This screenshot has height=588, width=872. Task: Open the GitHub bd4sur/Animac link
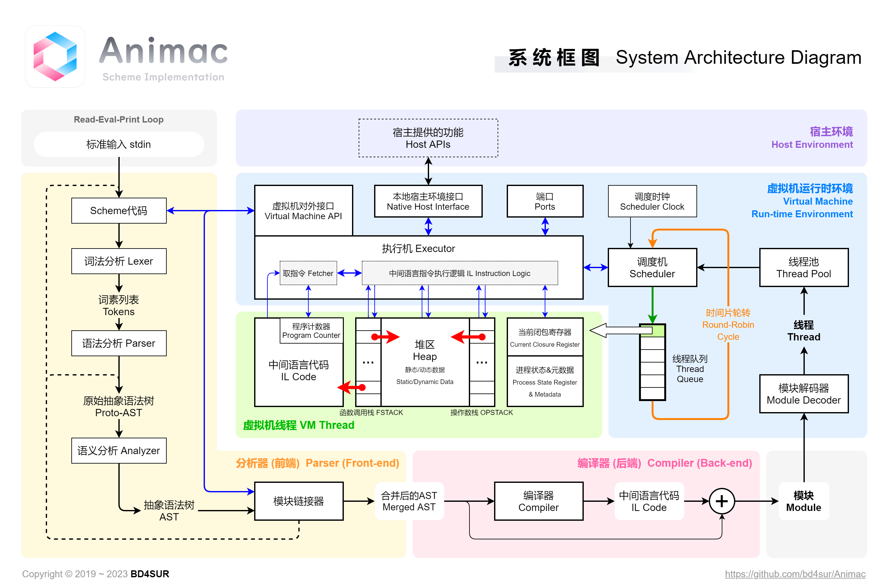[x=795, y=574]
